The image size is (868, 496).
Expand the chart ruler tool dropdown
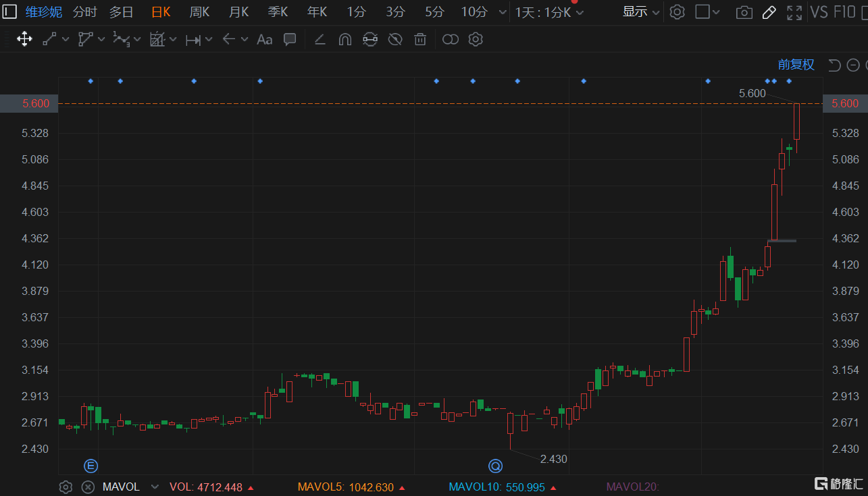[173, 39]
